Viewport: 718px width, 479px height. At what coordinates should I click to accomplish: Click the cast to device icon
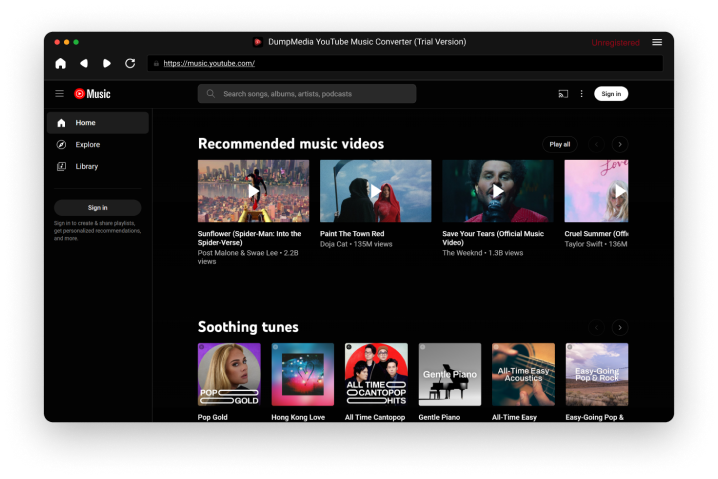point(563,94)
